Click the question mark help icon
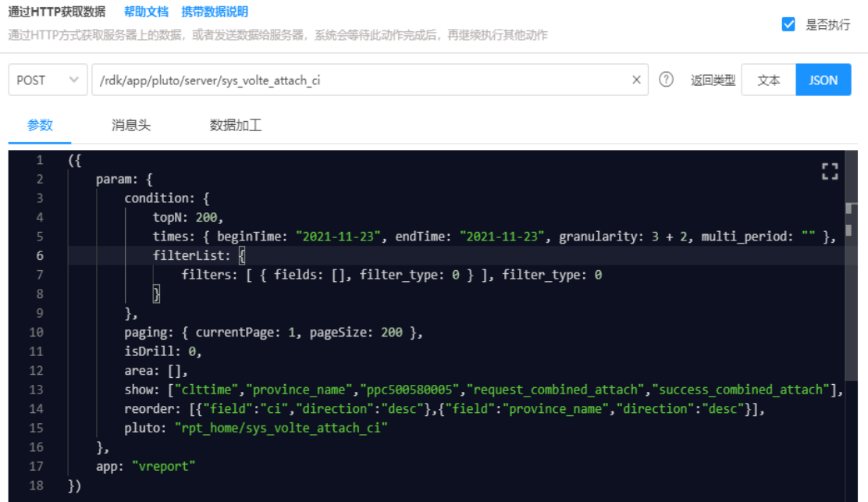The height and width of the screenshot is (502, 868). coord(666,80)
